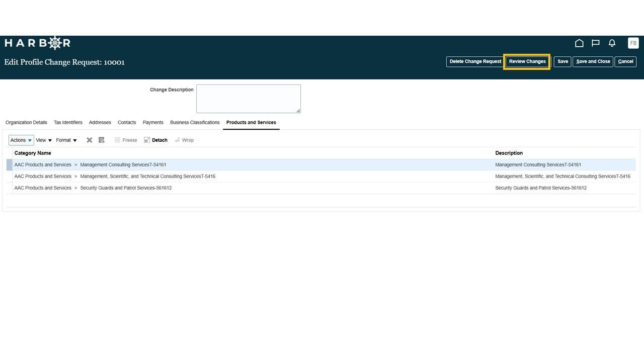Open the Format dropdown menu

point(66,140)
